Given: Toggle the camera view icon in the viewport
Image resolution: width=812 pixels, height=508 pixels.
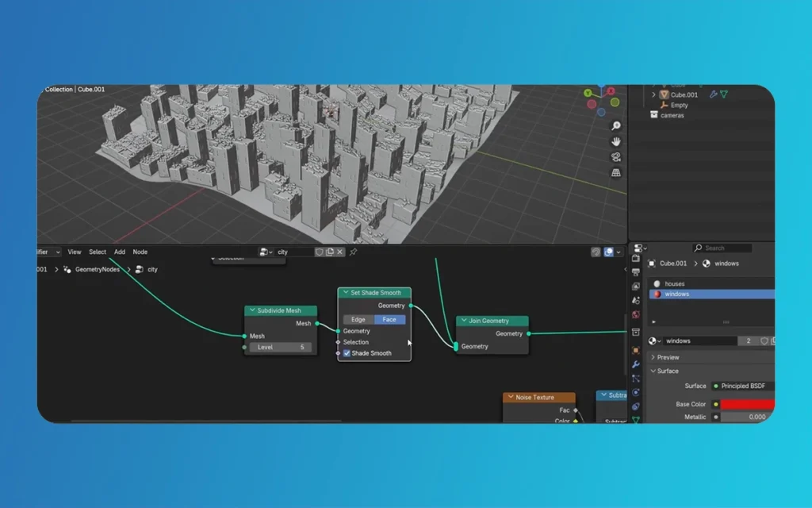Looking at the screenshot, I should (x=615, y=157).
